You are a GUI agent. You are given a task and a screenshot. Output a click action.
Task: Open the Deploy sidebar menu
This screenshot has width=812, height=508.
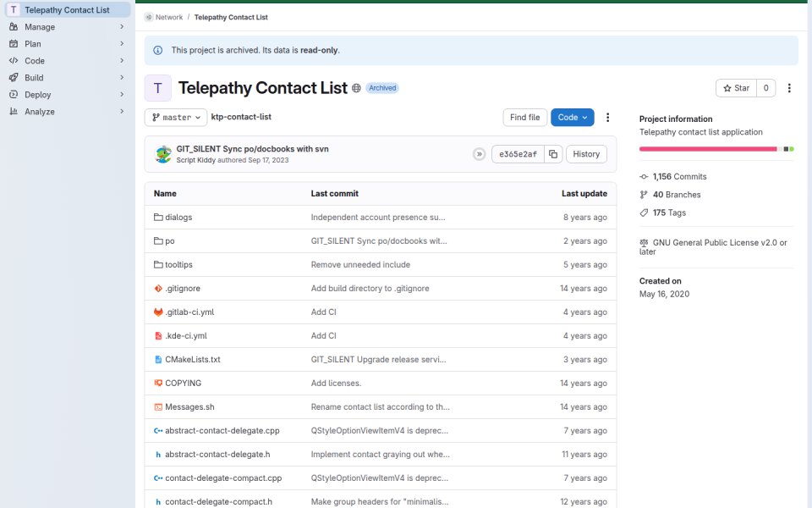click(68, 95)
